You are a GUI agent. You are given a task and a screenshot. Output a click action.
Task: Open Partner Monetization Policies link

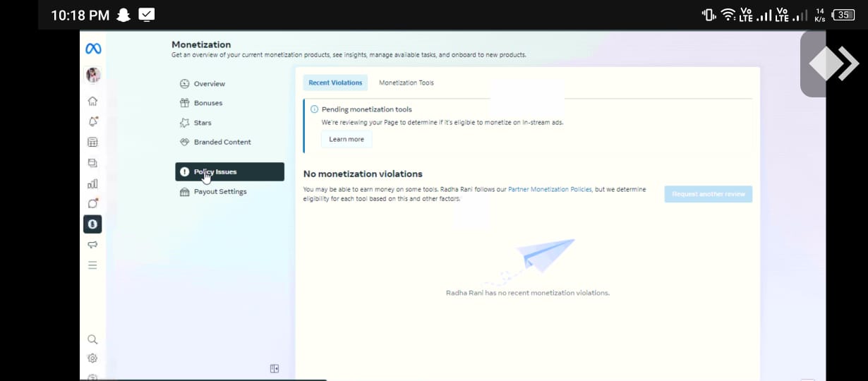click(550, 190)
